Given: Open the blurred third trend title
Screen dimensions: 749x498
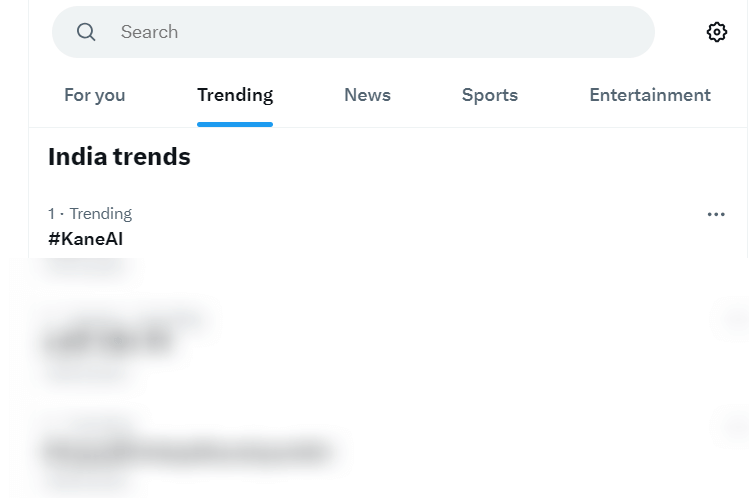Looking at the screenshot, I should click(x=186, y=452).
